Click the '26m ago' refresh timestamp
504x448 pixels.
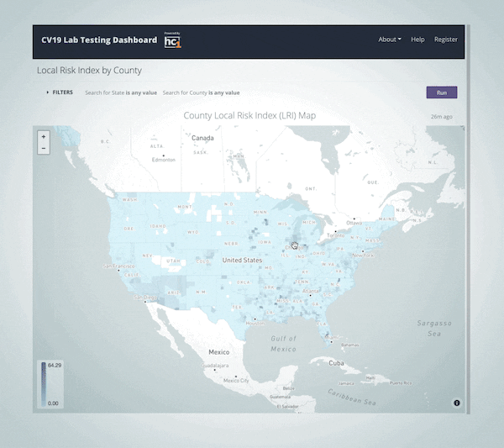(441, 117)
